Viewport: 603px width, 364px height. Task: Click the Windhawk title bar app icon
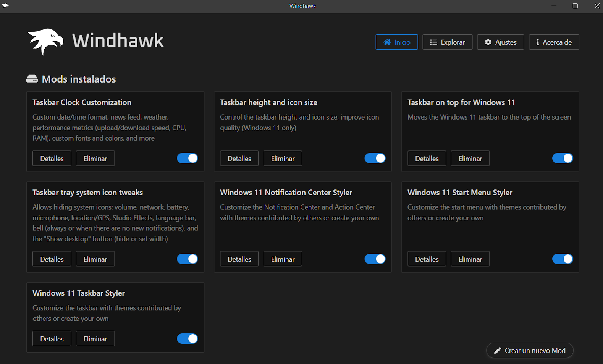point(6,6)
